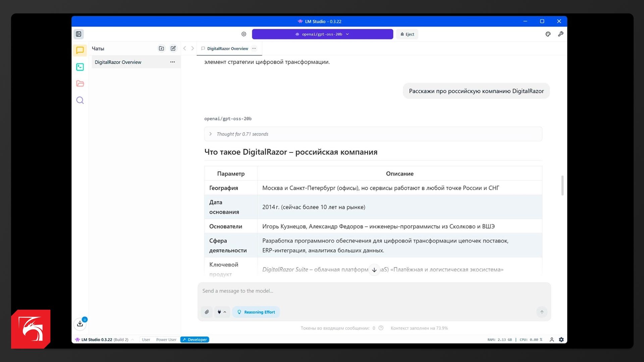
Task: Click the downloads icon with badge
Action: [80, 323]
